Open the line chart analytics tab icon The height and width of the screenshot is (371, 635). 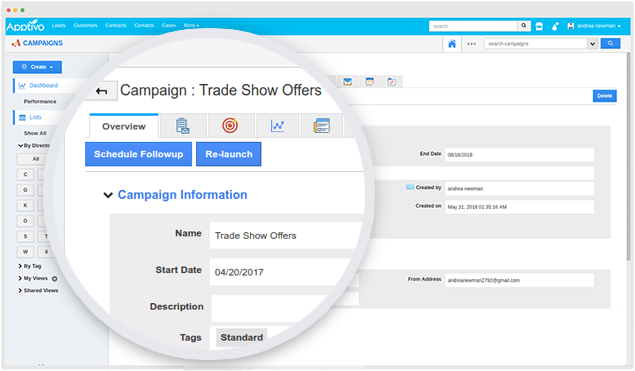click(277, 126)
